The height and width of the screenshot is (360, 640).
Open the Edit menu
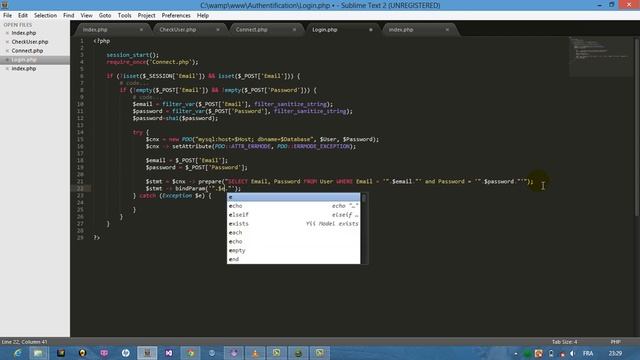(x=23, y=16)
